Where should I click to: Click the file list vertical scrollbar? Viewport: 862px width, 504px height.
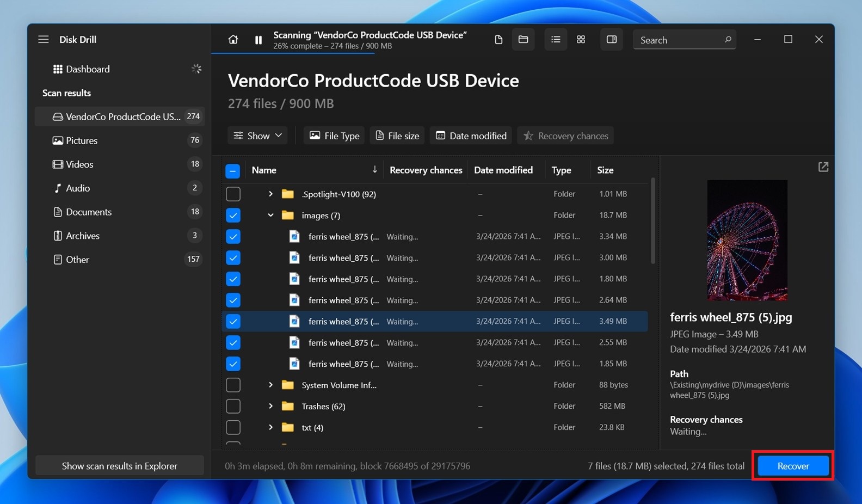point(652,220)
